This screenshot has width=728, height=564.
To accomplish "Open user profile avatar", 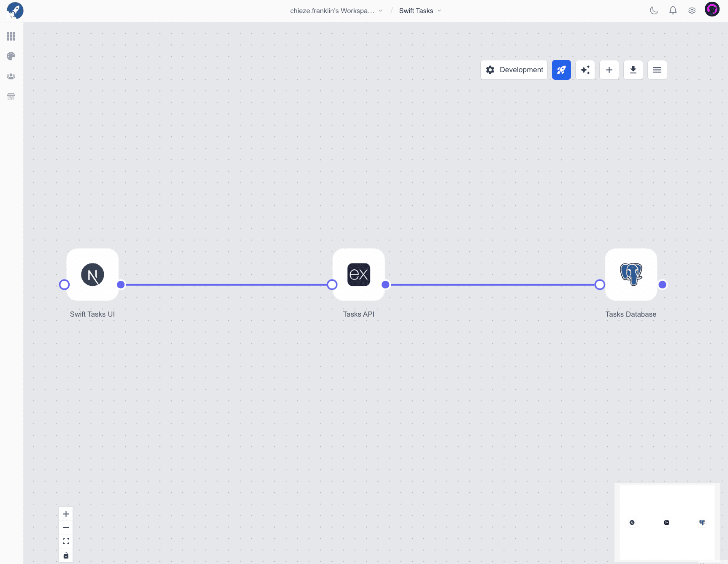I will [x=712, y=9].
